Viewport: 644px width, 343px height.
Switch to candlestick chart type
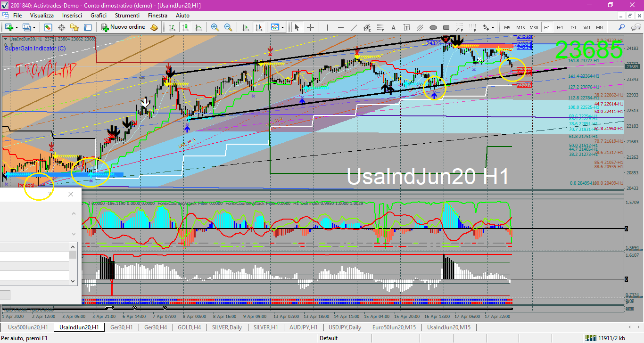coord(185,27)
